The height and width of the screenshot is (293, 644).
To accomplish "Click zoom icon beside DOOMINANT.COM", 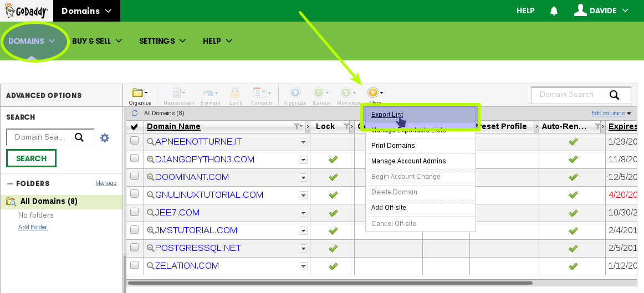I will tap(151, 177).
